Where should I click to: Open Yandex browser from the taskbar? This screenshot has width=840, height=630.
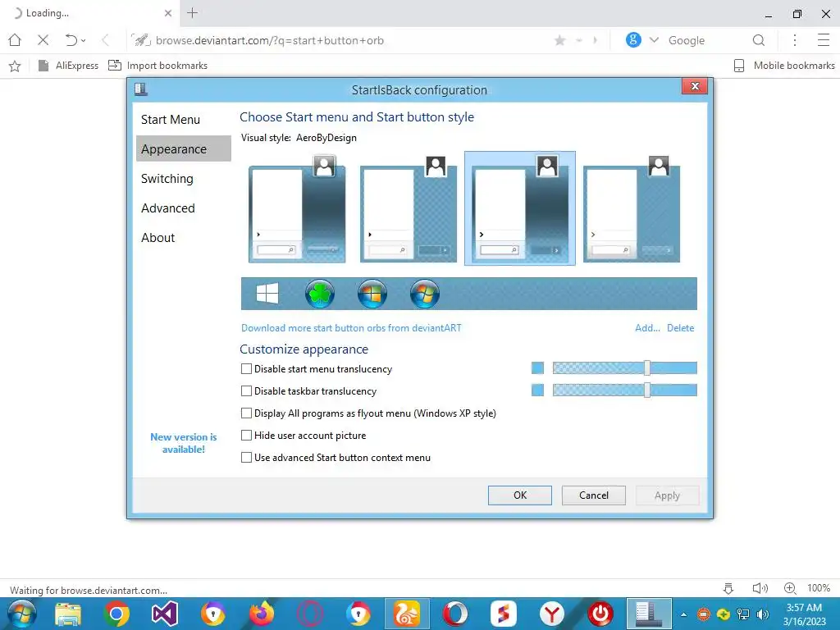tap(552, 614)
